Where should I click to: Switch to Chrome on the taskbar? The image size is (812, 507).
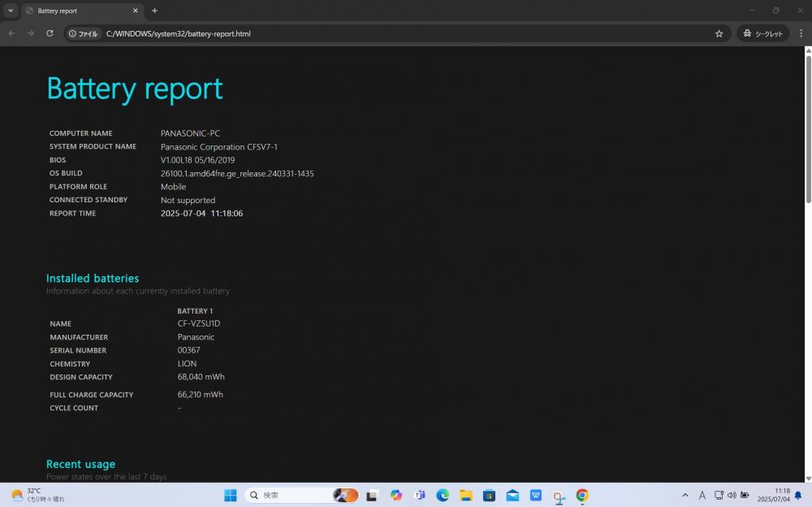click(582, 495)
